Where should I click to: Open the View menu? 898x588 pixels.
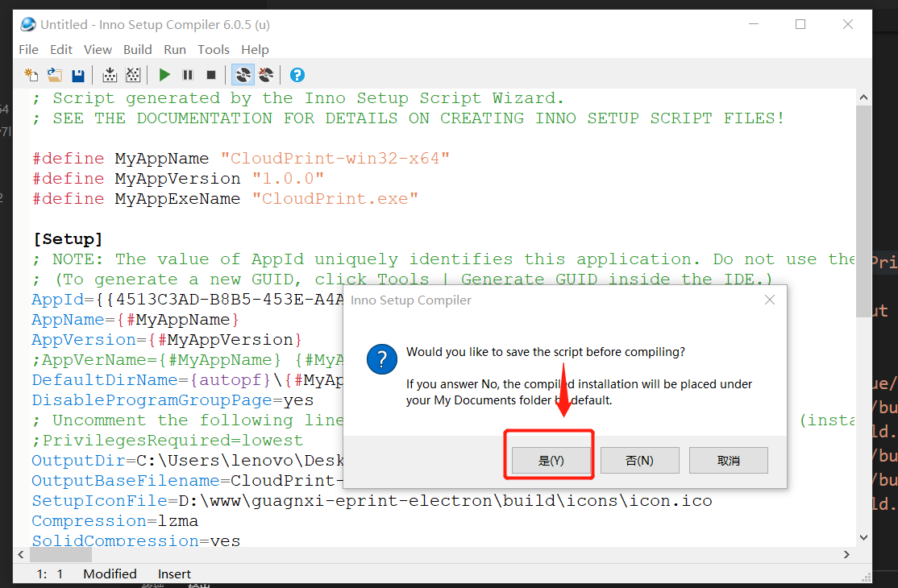pos(98,50)
